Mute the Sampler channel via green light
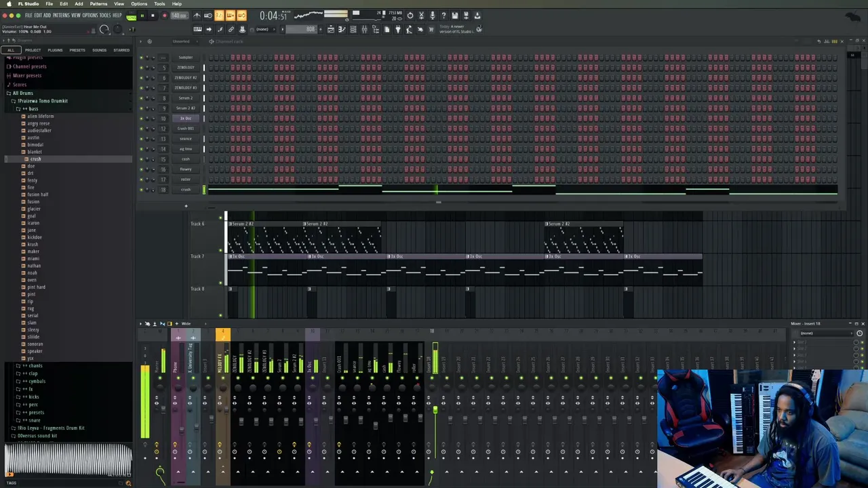 141,57
